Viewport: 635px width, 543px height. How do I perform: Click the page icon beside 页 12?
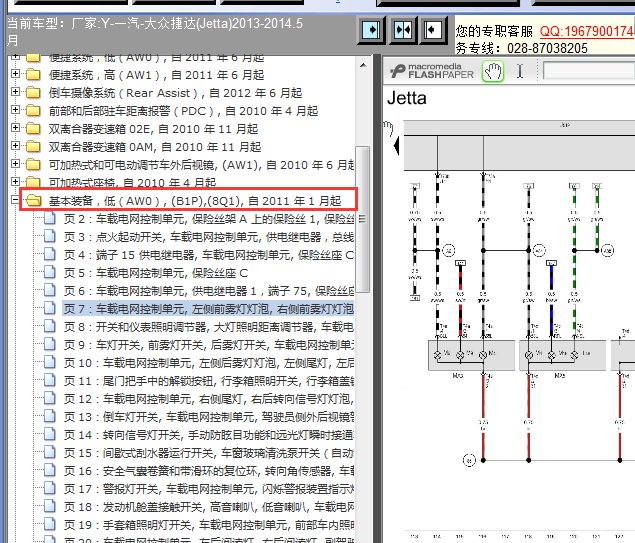pyautogui.click(x=50, y=398)
